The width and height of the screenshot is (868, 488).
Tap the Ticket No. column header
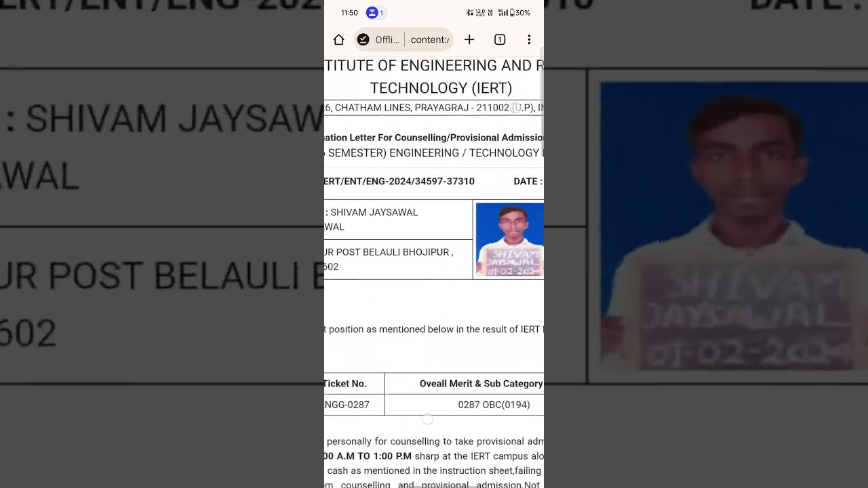pos(345,384)
